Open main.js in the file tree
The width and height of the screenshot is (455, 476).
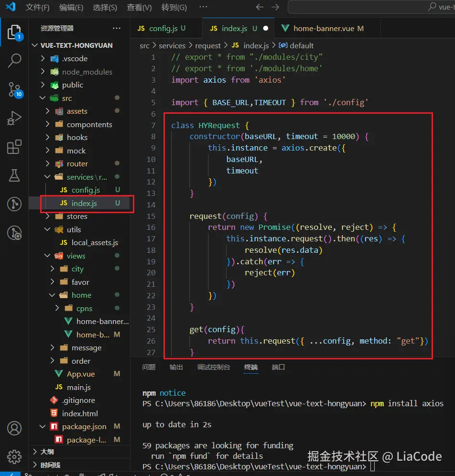pyautogui.click(x=79, y=388)
